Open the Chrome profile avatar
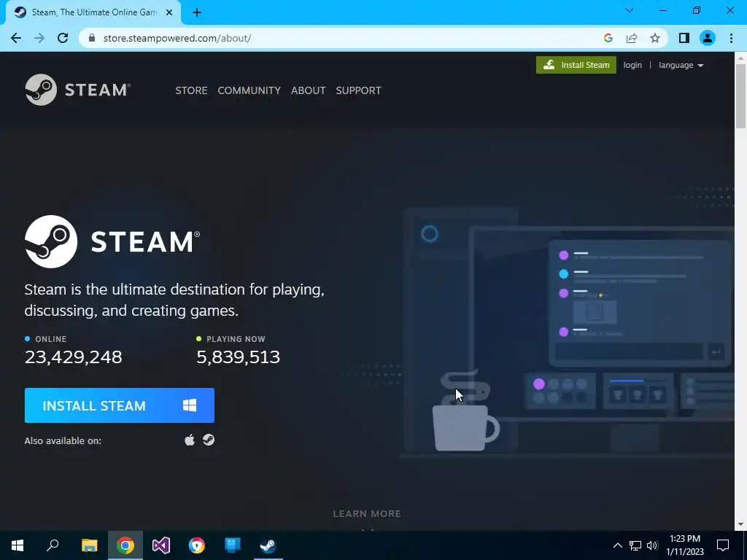The image size is (747, 560). [x=708, y=38]
